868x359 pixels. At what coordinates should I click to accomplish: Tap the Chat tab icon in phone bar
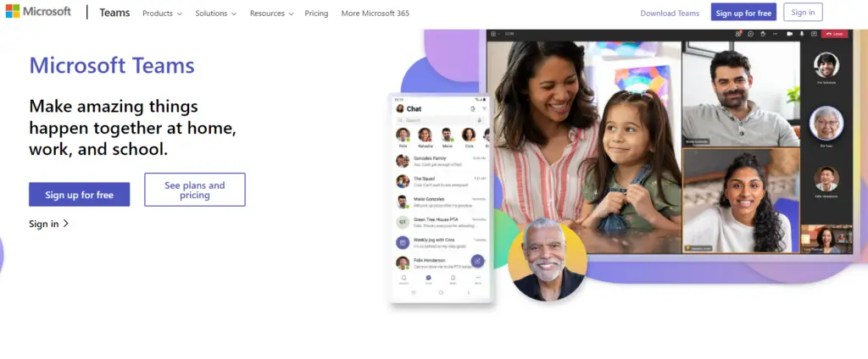coord(428,279)
